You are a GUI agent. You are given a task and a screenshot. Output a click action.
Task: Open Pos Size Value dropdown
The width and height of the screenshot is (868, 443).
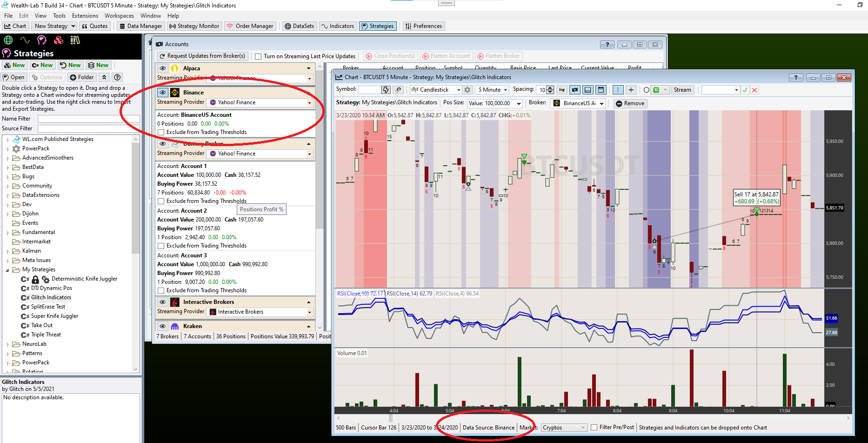495,103
